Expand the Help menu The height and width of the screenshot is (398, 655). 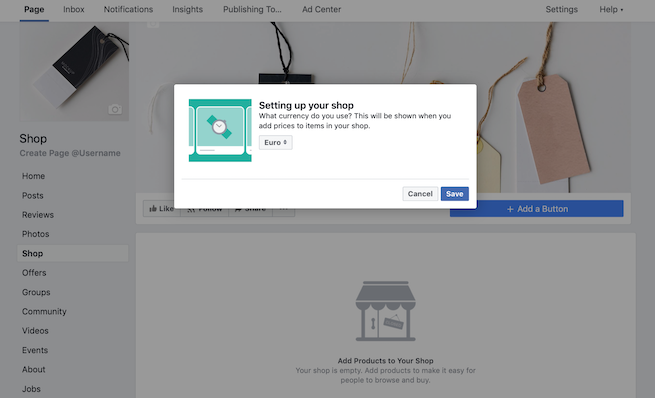pos(611,9)
